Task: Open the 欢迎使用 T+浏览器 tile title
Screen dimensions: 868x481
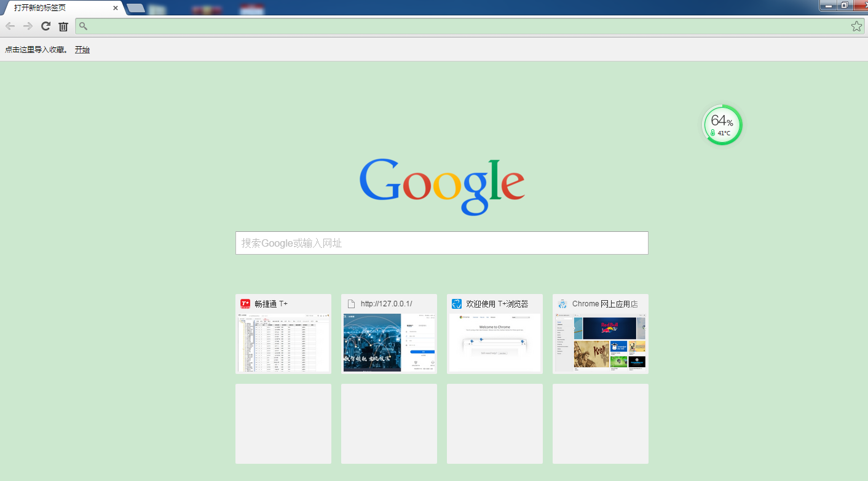Action: [x=497, y=304]
